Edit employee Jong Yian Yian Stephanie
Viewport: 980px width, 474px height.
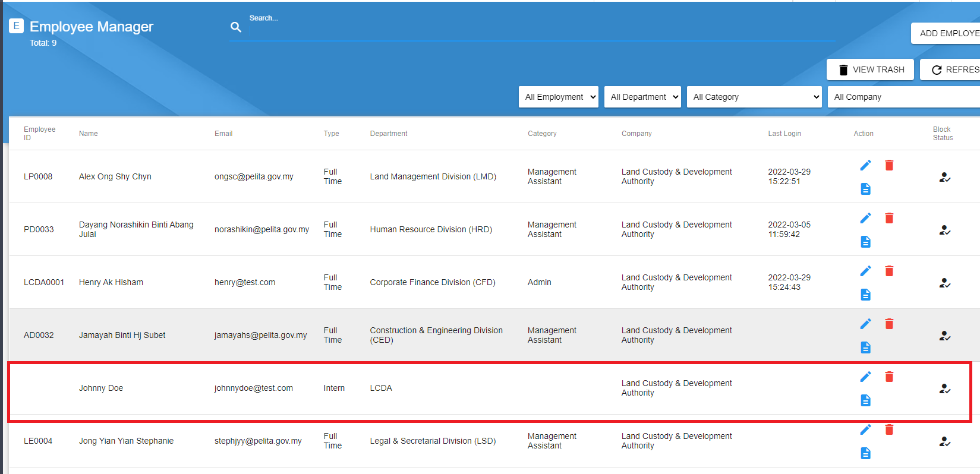tap(865, 429)
